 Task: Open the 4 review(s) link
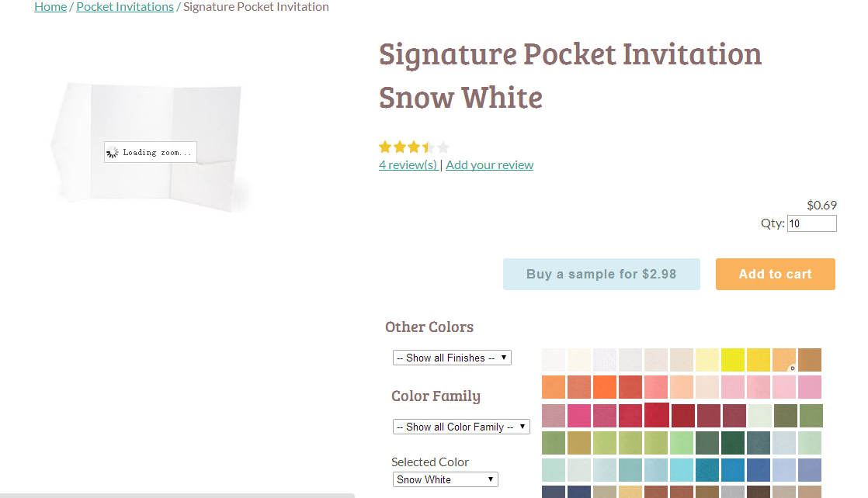point(408,164)
